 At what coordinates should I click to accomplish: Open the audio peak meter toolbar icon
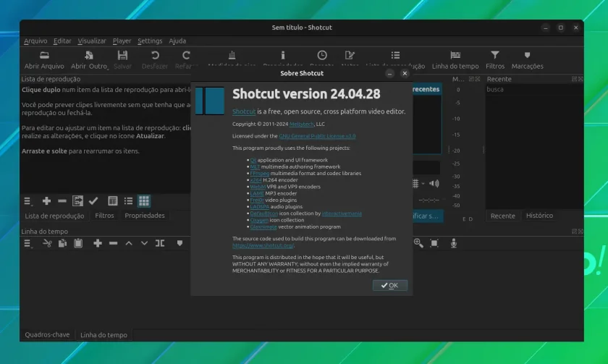[x=232, y=55]
